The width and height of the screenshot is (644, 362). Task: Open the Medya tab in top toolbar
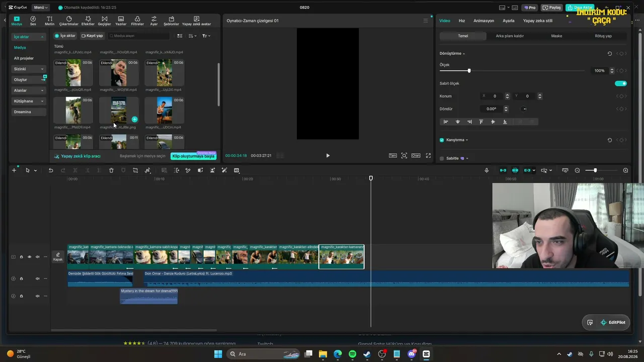tap(17, 21)
